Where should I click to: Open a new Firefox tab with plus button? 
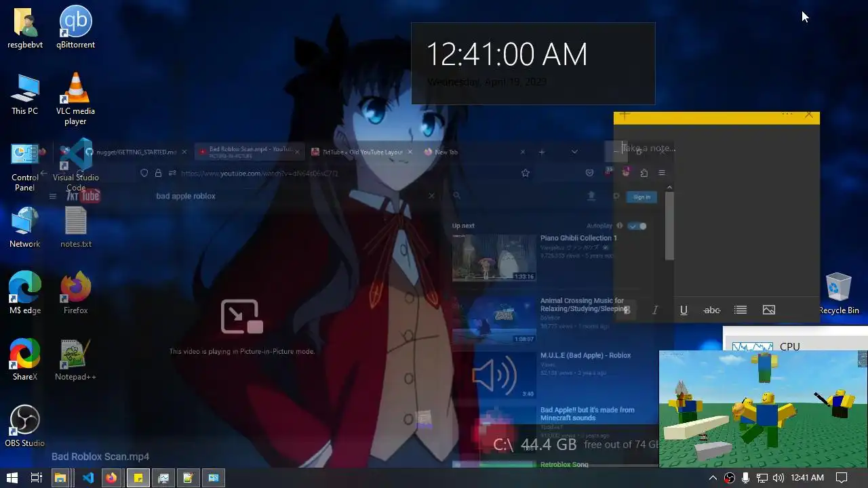coord(541,152)
